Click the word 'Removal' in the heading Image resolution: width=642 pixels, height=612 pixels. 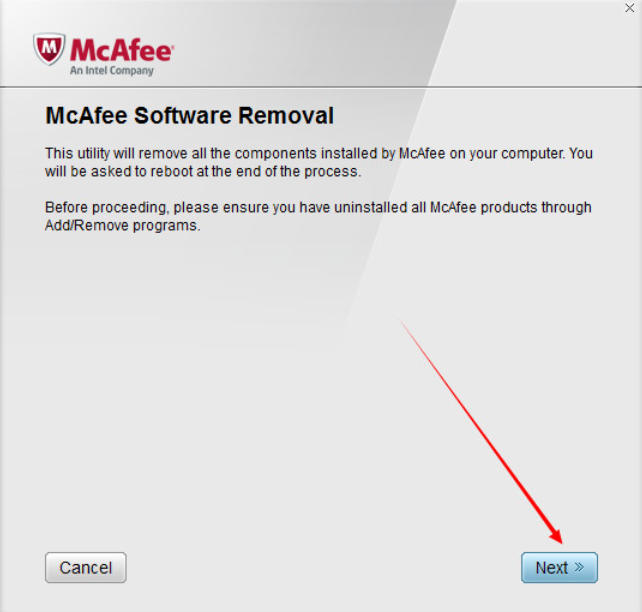tap(286, 115)
